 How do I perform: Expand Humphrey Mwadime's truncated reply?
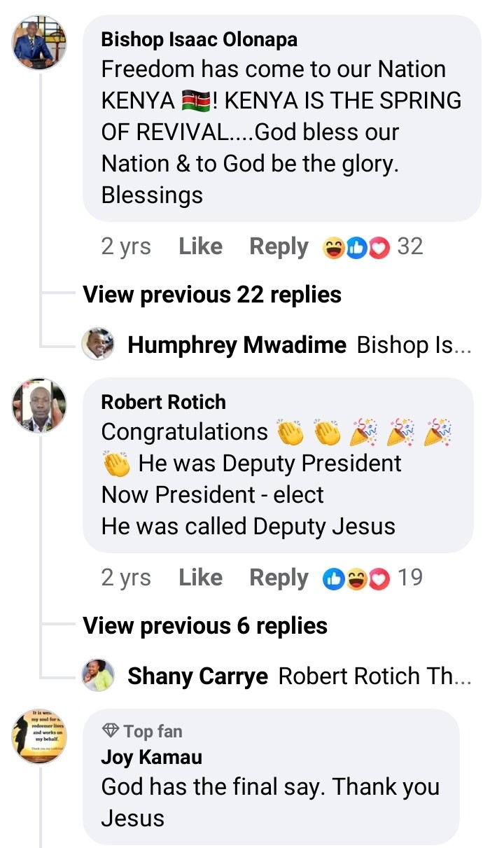tap(414, 345)
